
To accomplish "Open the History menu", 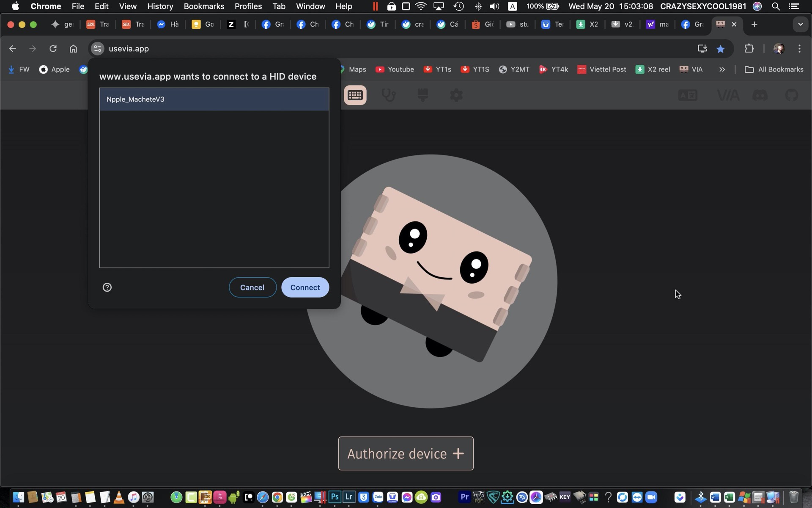I will (160, 6).
